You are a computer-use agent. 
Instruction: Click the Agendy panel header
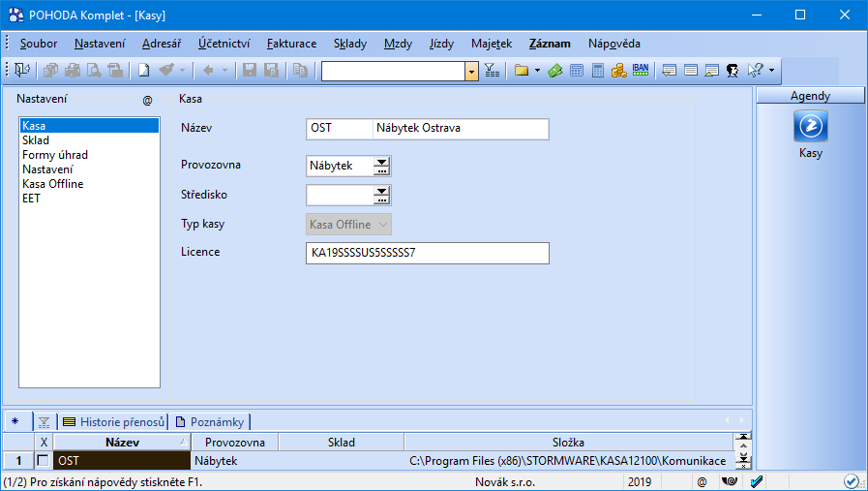(811, 95)
